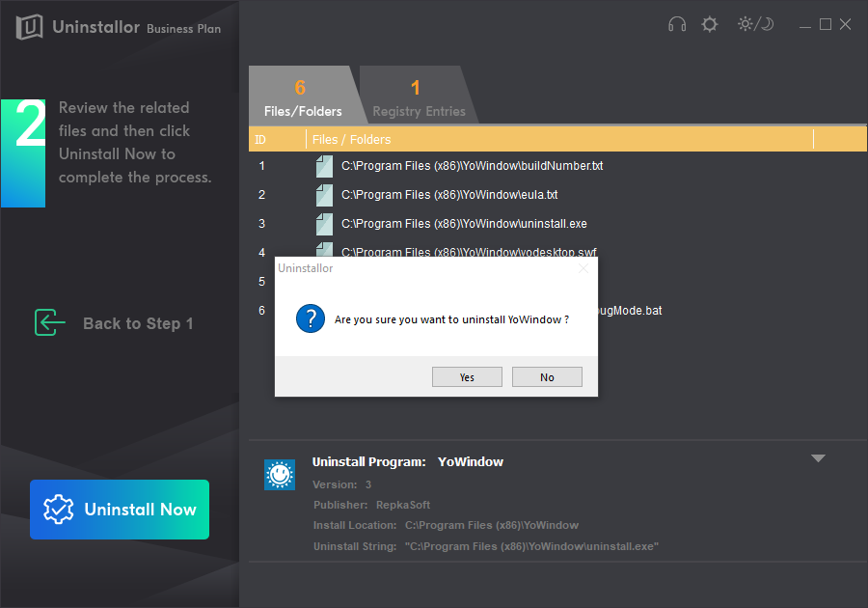Click the Uninstall String path text
This screenshot has width=868, height=608.
click(x=531, y=546)
